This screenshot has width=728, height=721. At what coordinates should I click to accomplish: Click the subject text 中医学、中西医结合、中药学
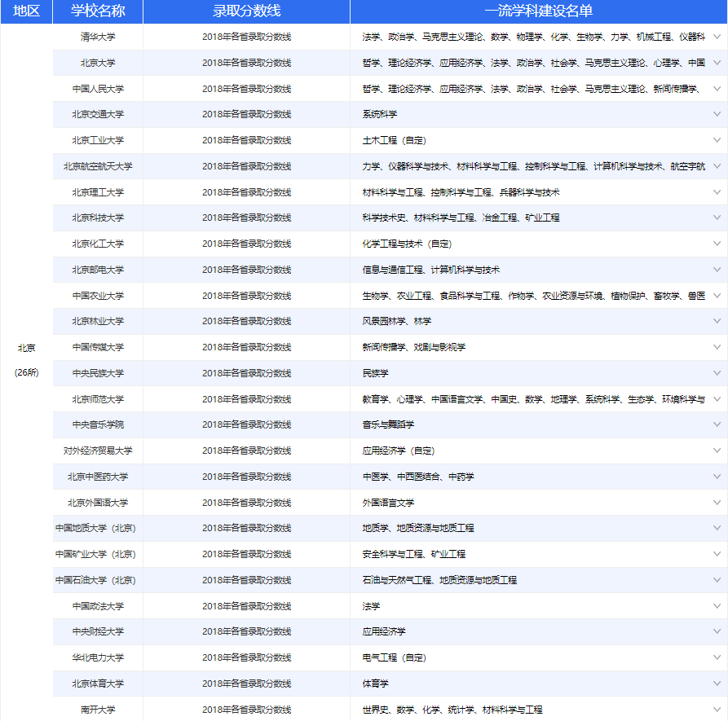(x=418, y=477)
